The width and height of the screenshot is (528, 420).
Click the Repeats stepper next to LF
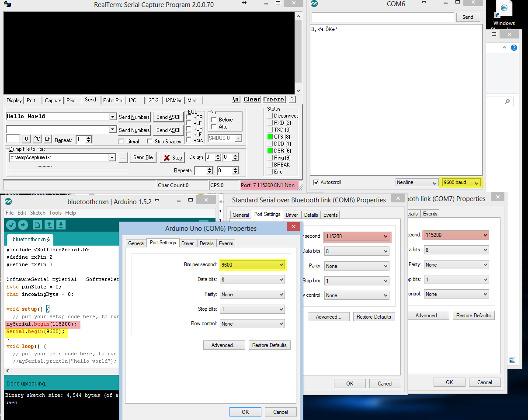pos(89,140)
